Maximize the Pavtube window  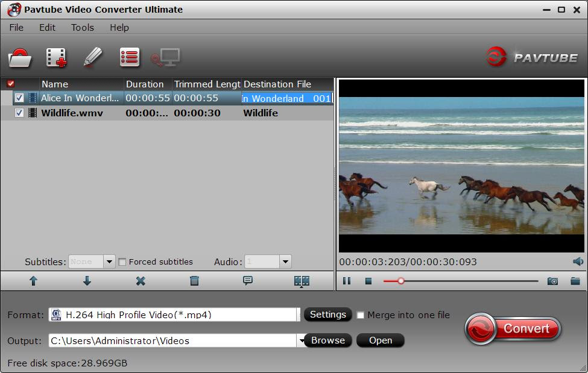[x=561, y=10]
